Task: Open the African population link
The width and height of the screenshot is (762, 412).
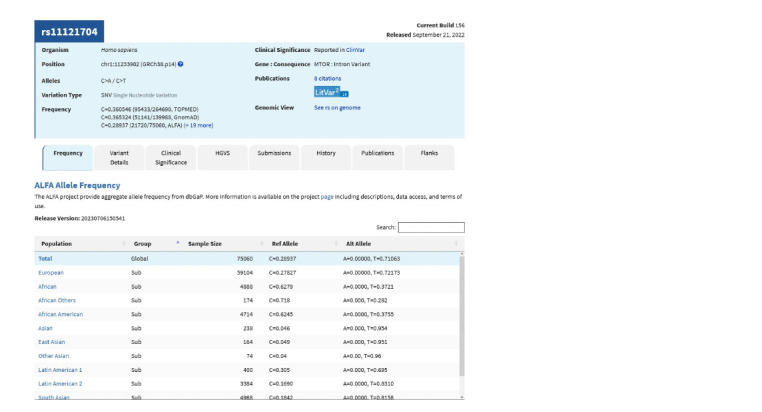Action: [x=47, y=287]
